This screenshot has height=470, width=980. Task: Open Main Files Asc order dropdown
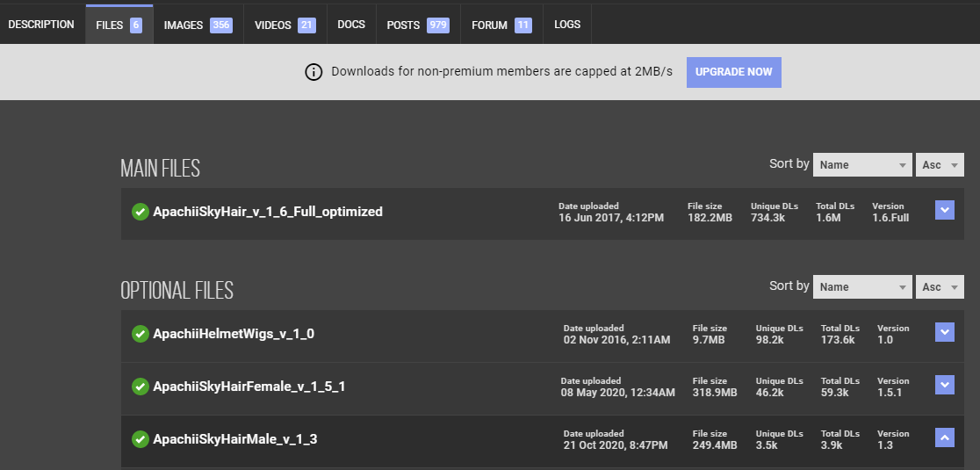[x=940, y=164]
